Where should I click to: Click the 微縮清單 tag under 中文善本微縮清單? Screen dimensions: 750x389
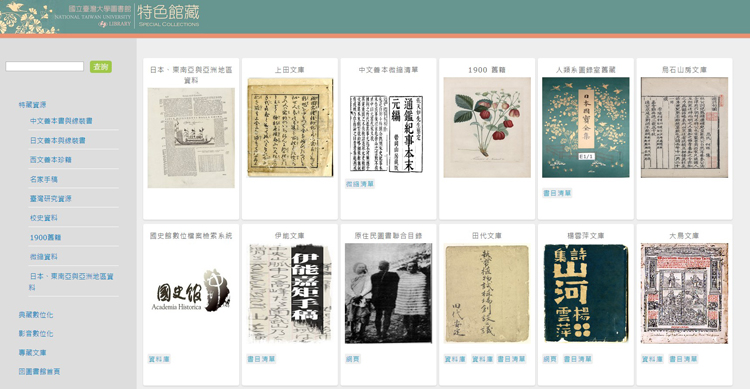click(360, 184)
